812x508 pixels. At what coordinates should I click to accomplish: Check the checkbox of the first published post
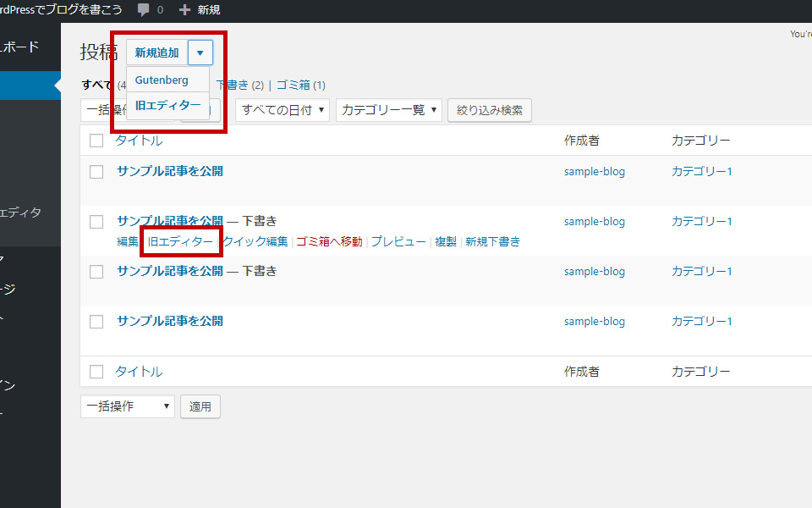(96, 172)
